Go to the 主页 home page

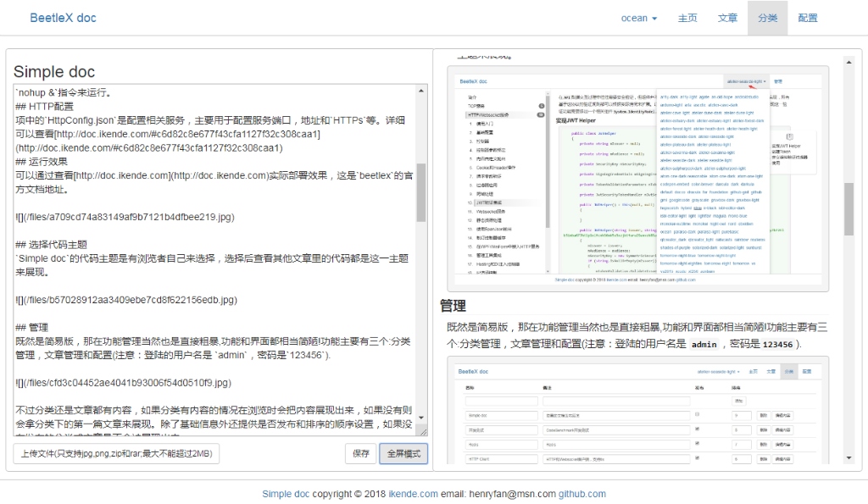pos(687,18)
